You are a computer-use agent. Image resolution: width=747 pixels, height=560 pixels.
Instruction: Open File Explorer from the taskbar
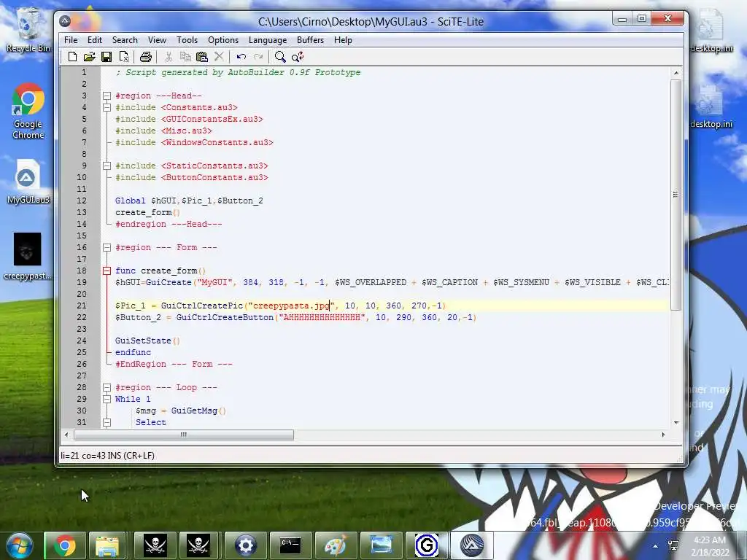(x=107, y=545)
